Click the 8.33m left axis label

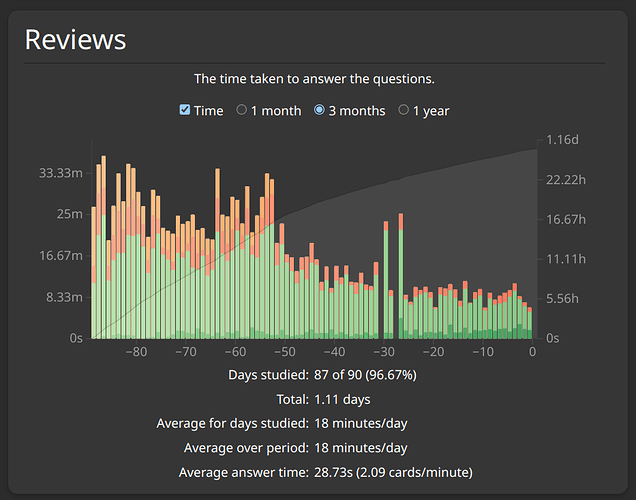pos(64,297)
